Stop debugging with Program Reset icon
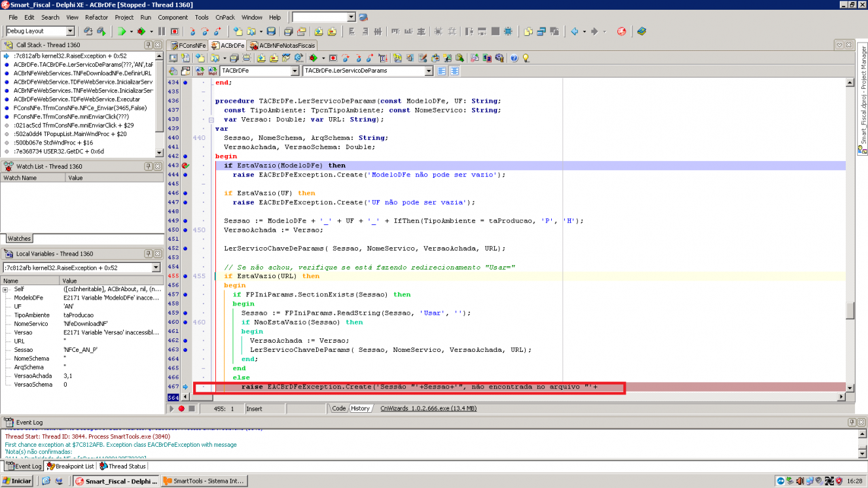 174,31
